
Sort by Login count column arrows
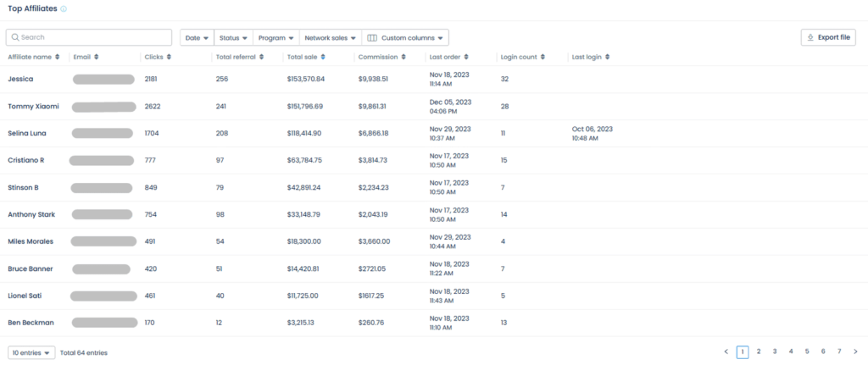click(542, 57)
